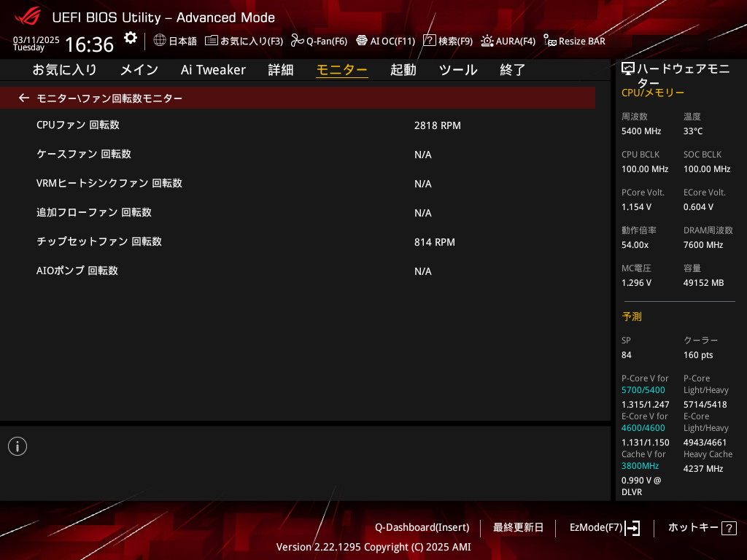Click the hardware monitor screen icon
This screenshot has width=747, height=560.
pyautogui.click(x=628, y=69)
